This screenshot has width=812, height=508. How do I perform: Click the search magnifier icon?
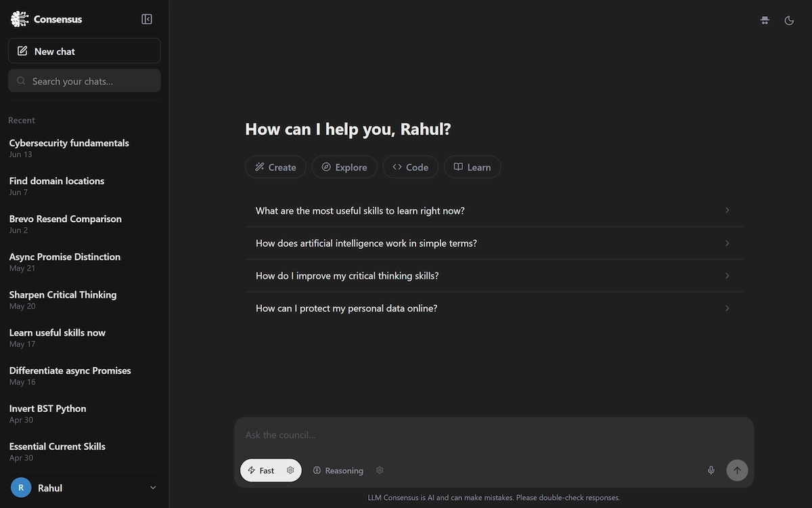pyautogui.click(x=21, y=81)
